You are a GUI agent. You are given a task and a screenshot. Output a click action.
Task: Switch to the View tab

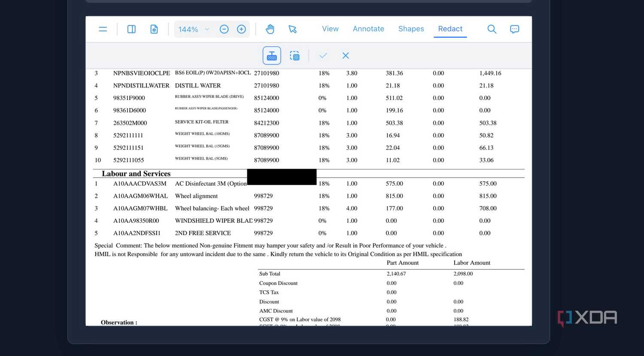point(330,29)
